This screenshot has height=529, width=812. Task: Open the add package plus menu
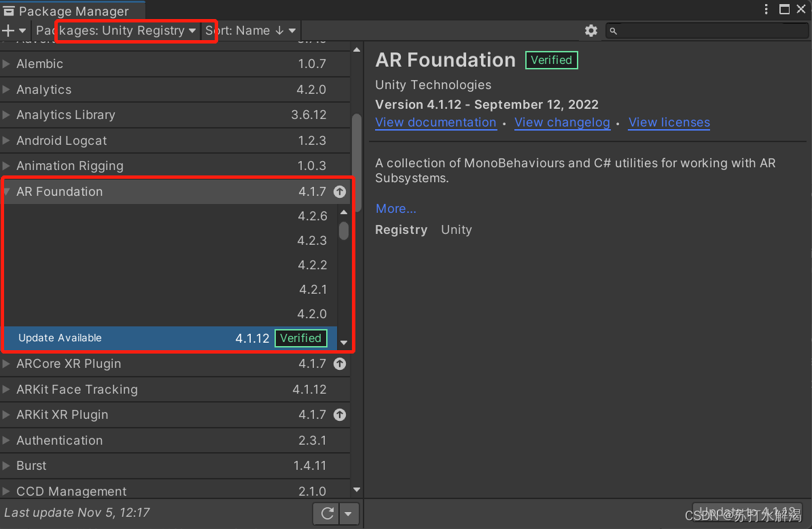(x=14, y=31)
